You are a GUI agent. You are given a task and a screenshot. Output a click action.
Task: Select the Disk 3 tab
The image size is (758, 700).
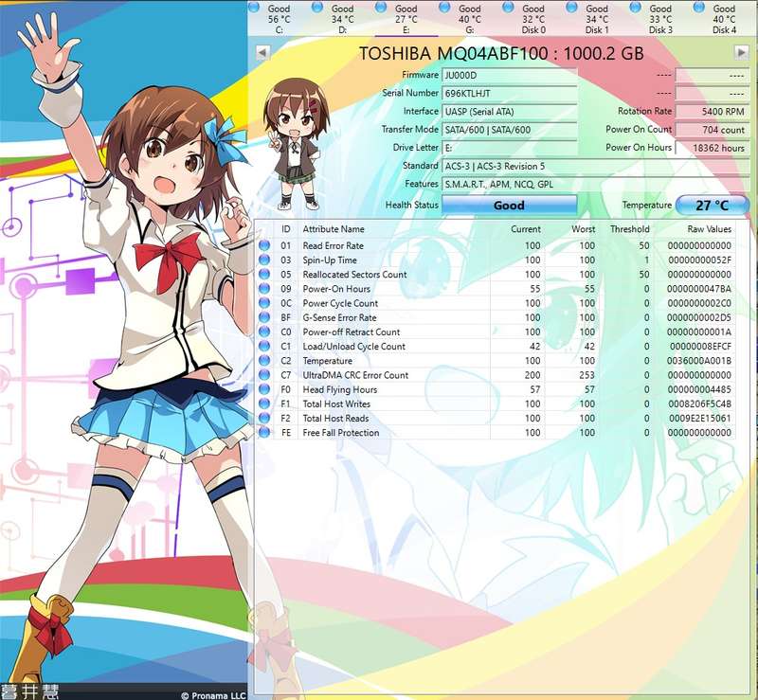click(660, 19)
